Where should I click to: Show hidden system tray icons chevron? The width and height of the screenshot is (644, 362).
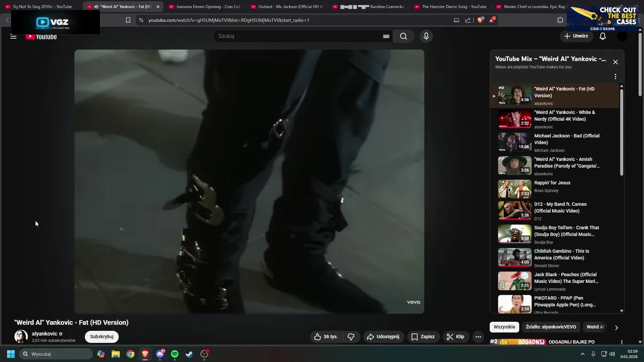point(583,354)
